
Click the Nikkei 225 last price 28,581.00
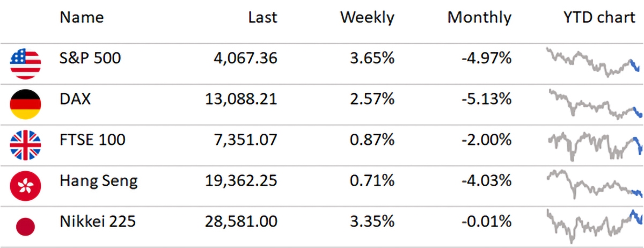241,221
